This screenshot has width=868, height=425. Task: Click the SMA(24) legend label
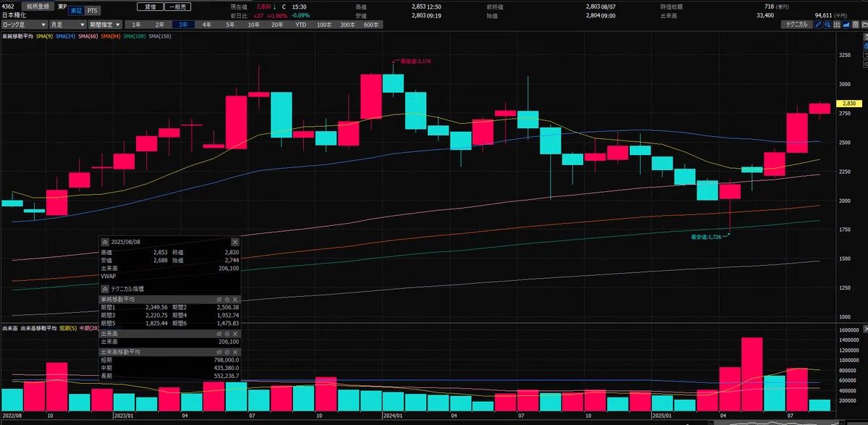[65, 36]
